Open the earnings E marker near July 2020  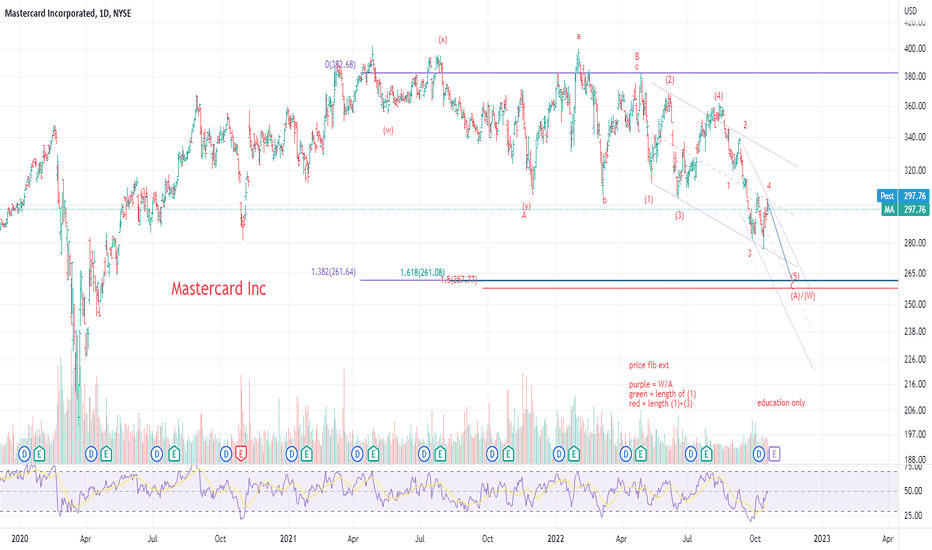click(174, 454)
